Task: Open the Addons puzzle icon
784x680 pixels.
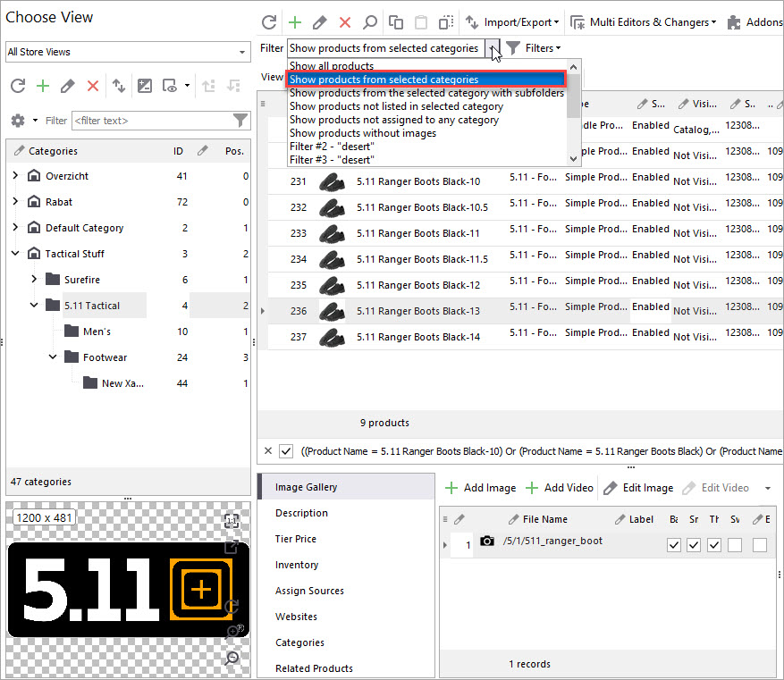Action: 734,22
